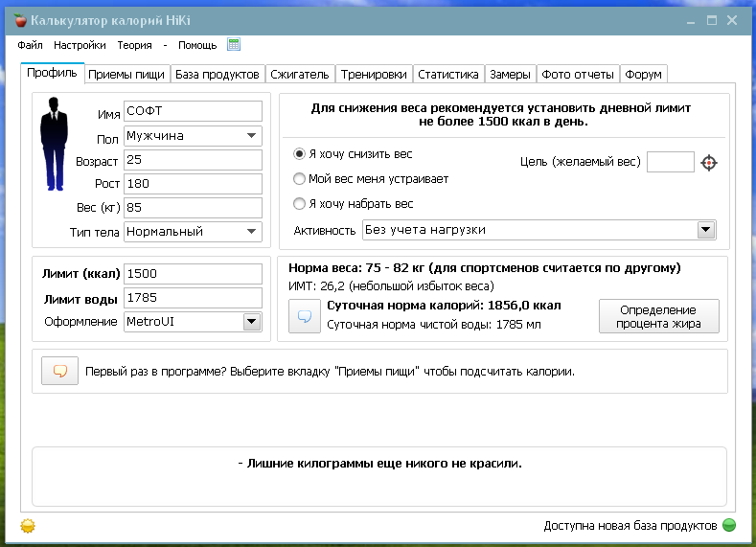Screen dimensions: 756x547
Task: Click the blue speech bubble icon button
Action: (x=305, y=316)
